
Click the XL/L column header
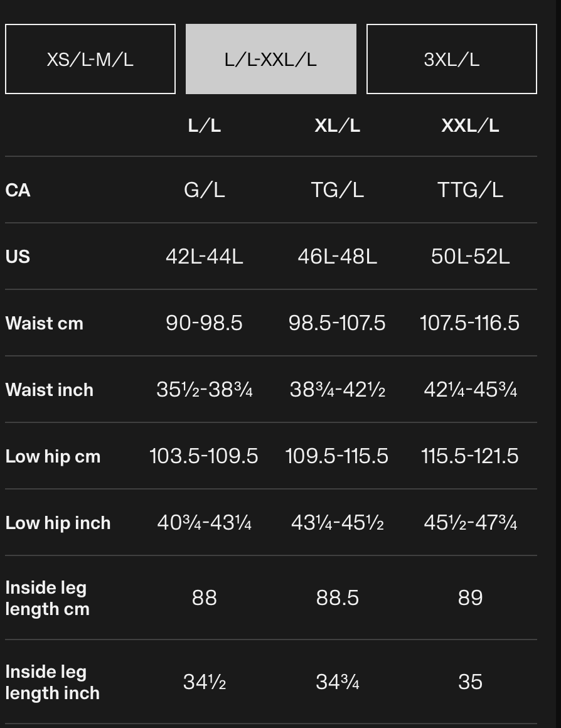point(337,126)
